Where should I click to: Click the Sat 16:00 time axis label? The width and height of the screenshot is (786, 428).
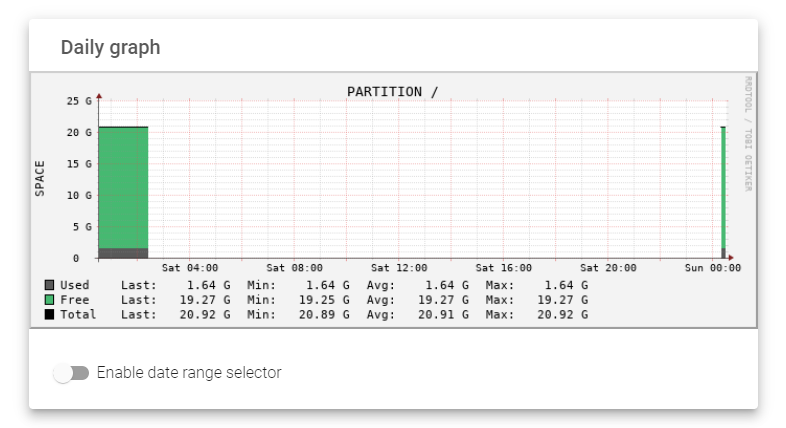504,268
